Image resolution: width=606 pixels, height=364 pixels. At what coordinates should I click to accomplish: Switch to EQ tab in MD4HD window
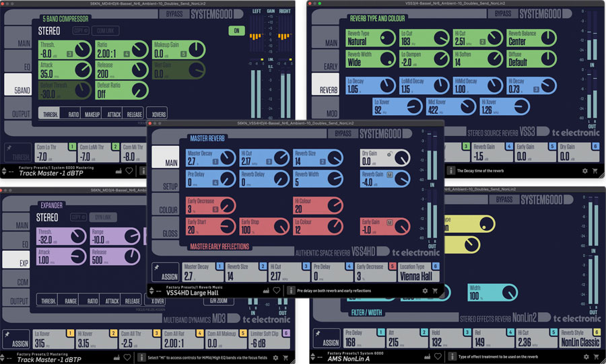click(x=18, y=61)
